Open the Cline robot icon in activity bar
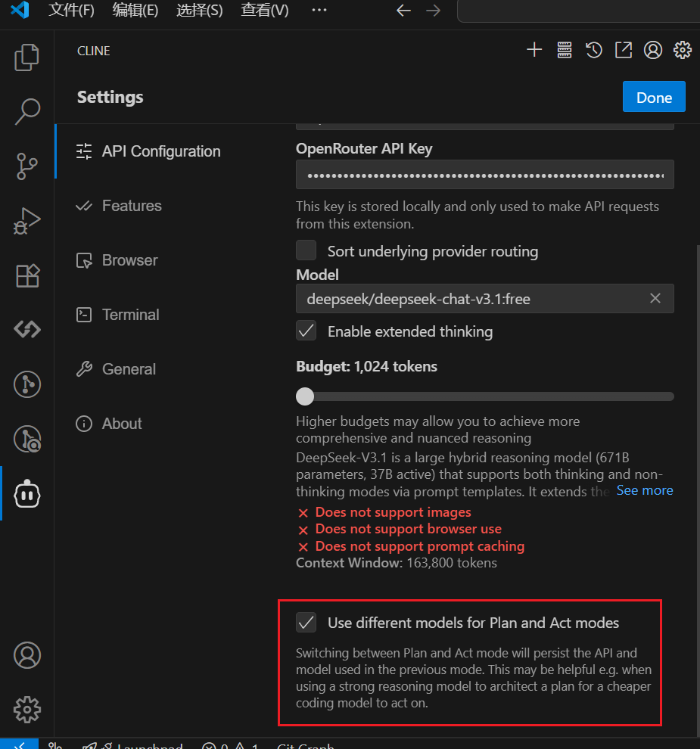The width and height of the screenshot is (700, 749). click(x=26, y=494)
